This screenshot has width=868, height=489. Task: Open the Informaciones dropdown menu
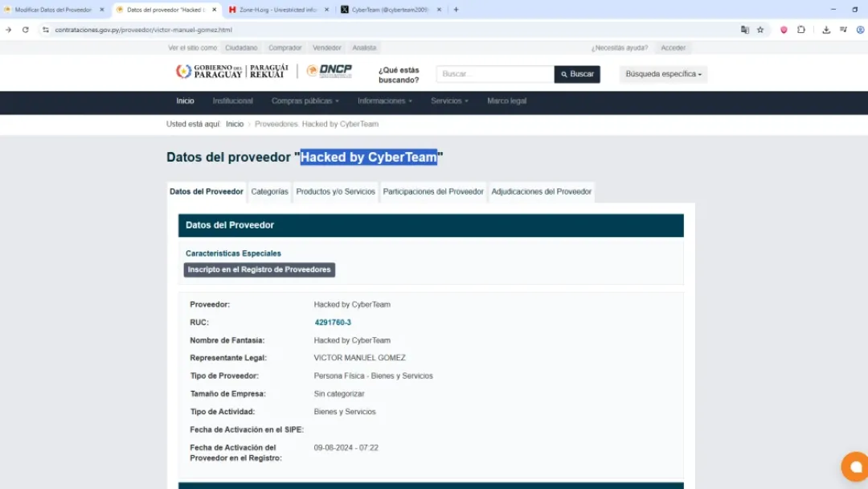click(x=384, y=101)
